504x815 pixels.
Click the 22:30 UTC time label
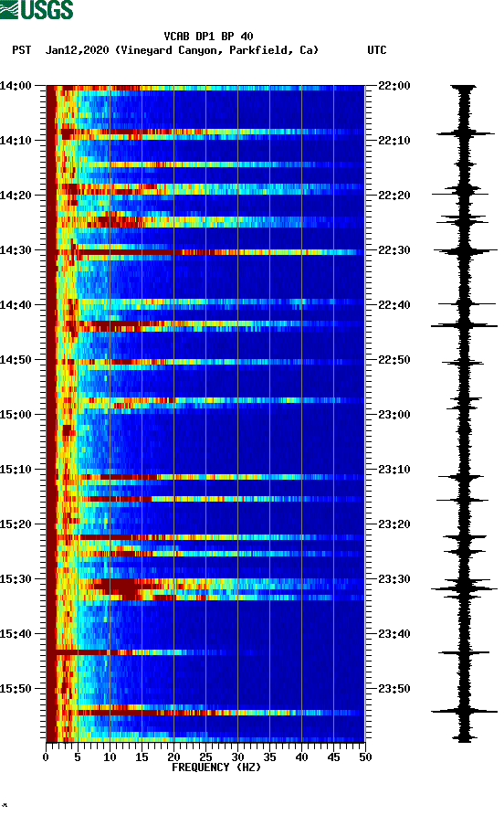394,250
